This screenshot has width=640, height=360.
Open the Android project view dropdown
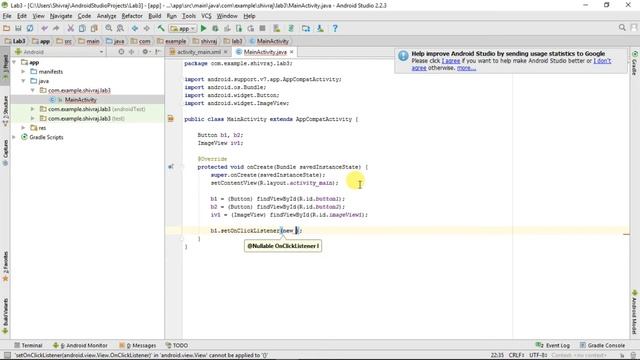(x=59, y=52)
